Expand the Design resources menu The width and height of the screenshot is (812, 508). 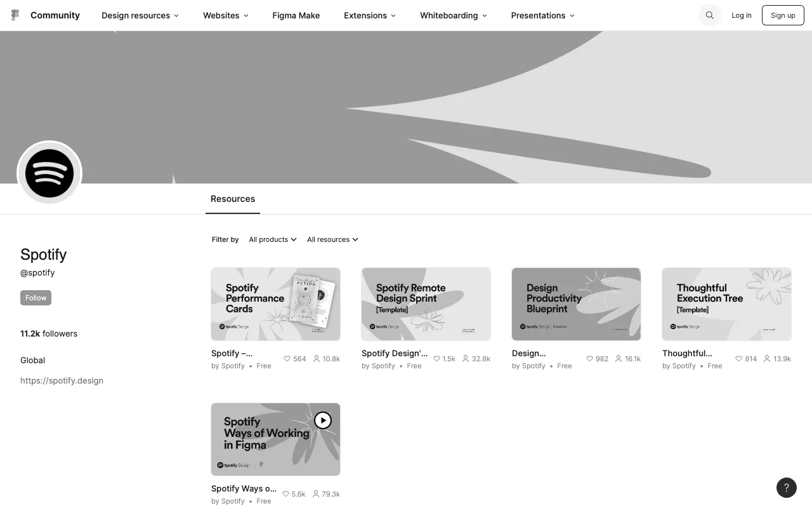coord(140,15)
